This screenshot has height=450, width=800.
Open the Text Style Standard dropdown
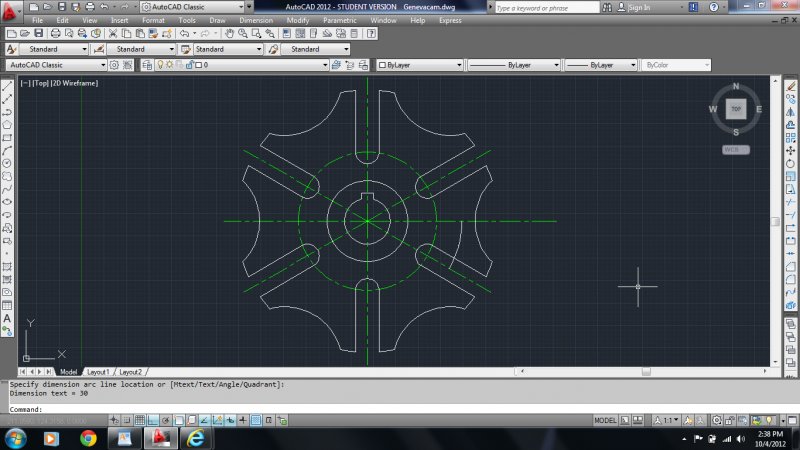tap(54, 49)
